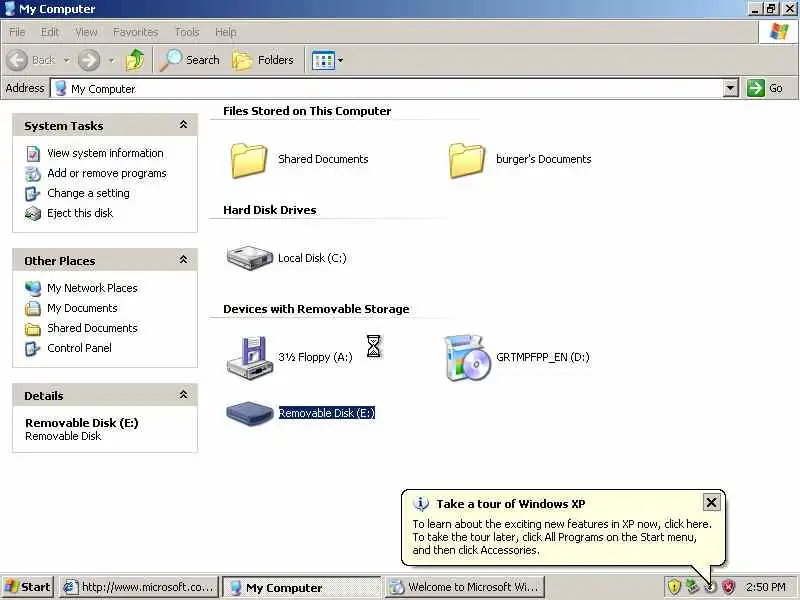Click the Add or remove programs icon
The width and height of the screenshot is (800, 600).
point(33,173)
